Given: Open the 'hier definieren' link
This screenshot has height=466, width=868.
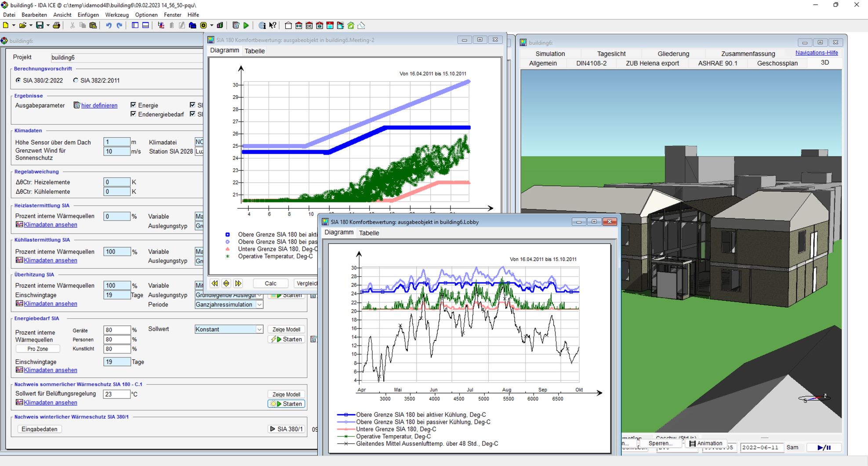Looking at the screenshot, I should [99, 105].
